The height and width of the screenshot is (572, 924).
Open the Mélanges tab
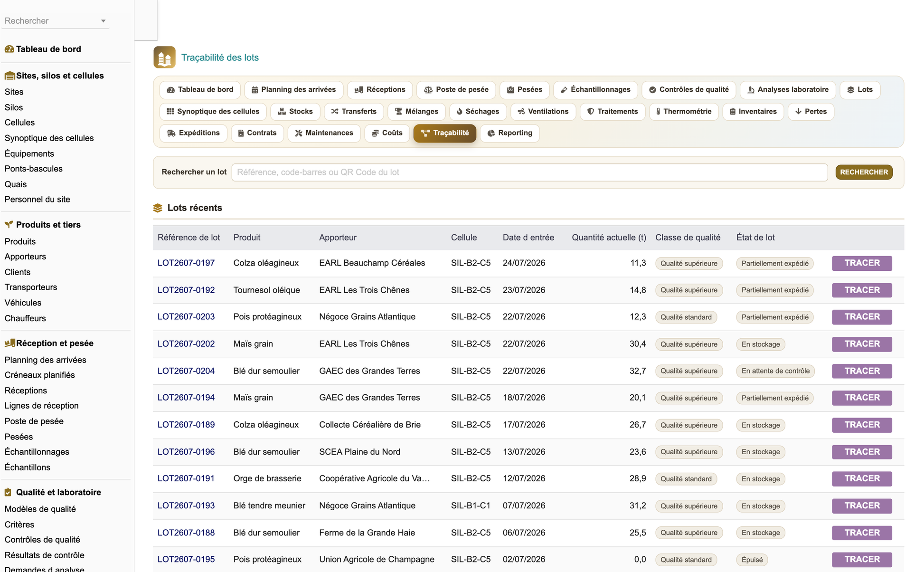tap(416, 112)
